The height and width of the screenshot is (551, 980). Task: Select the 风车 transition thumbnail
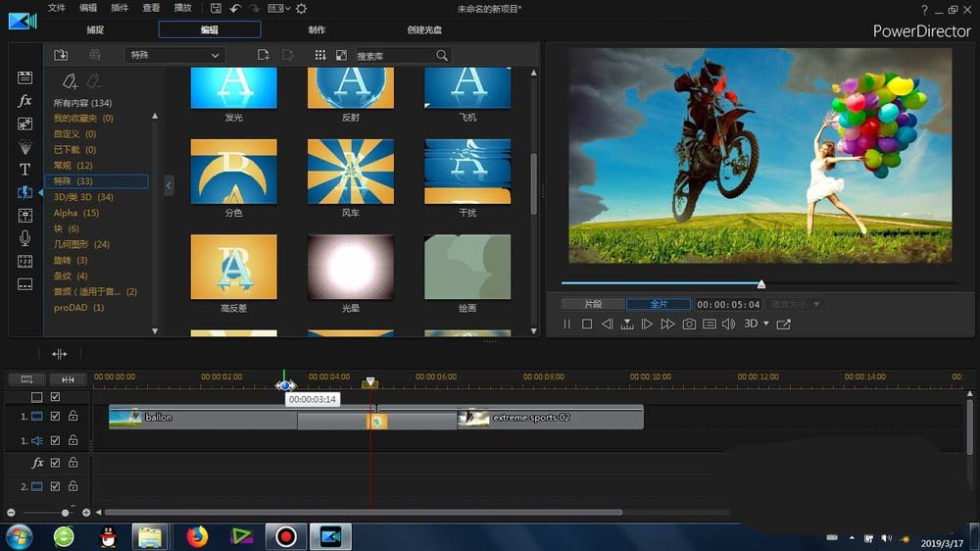(351, 172)
